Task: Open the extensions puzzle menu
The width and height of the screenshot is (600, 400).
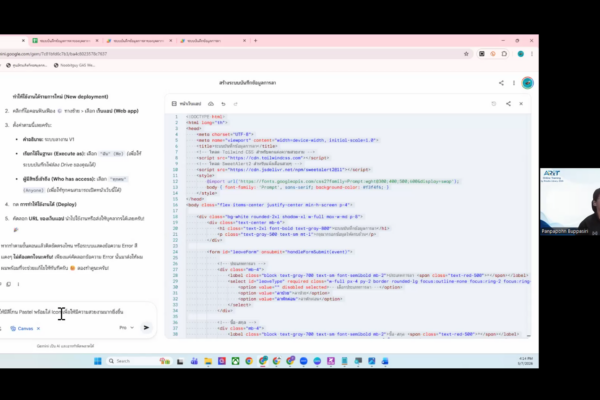Action: point(504,54)
